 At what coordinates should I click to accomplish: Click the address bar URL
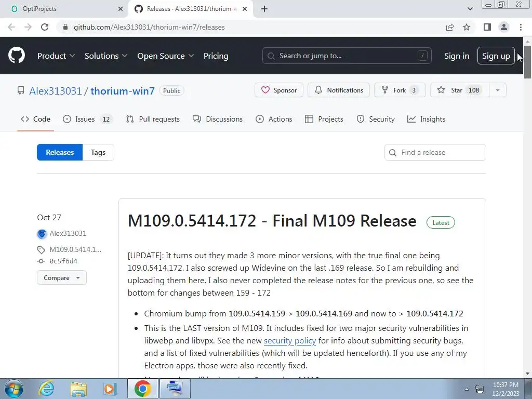[x=149, y=27]
